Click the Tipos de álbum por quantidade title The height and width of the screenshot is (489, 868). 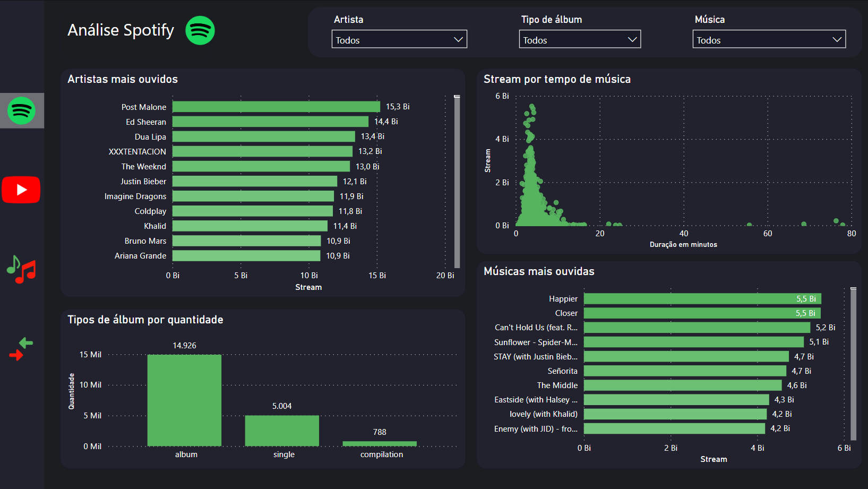[145, 320]
